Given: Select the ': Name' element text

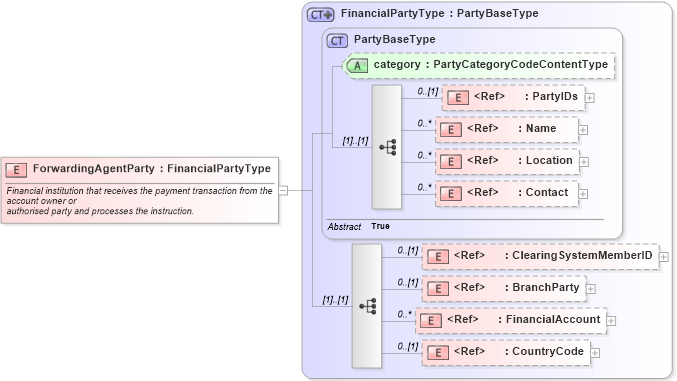Looking at the screenshot, I should (537, 128).
